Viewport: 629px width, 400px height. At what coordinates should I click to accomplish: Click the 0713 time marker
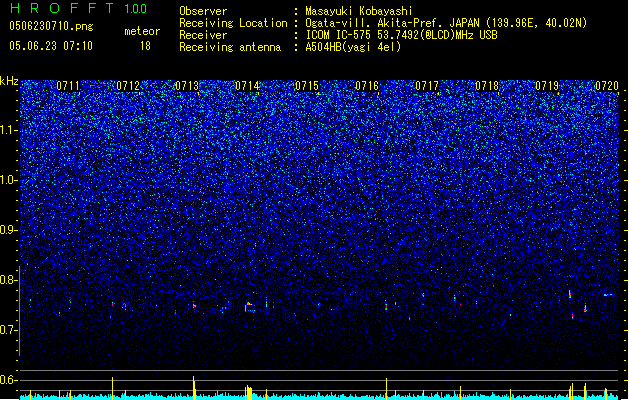pos(187,86)
